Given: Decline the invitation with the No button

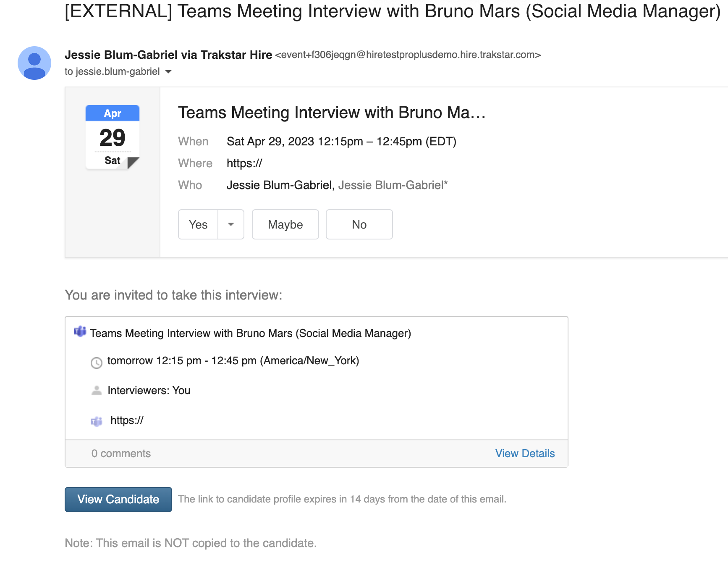Looking at the screenshot, I should click(359, 224).
